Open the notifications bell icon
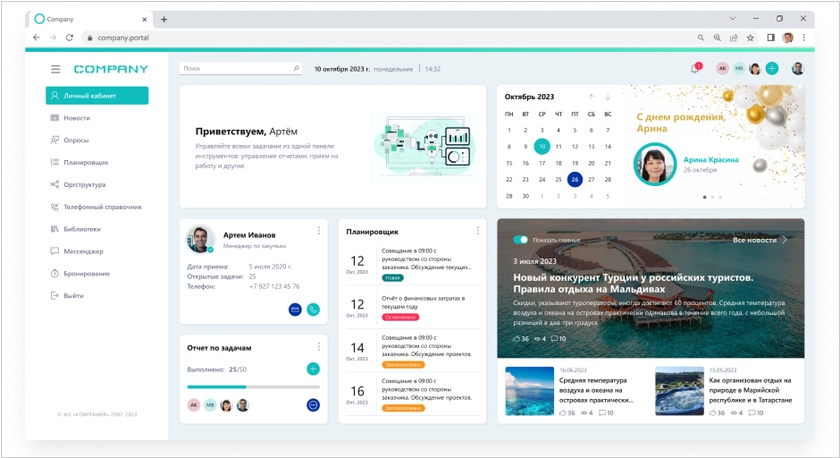The image size is (840, 458). coord(694,69)
